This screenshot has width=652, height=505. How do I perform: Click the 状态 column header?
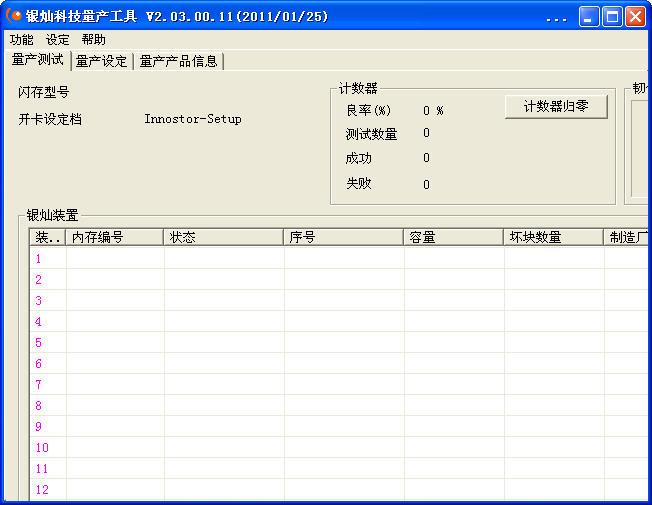[x=223, y=237]
